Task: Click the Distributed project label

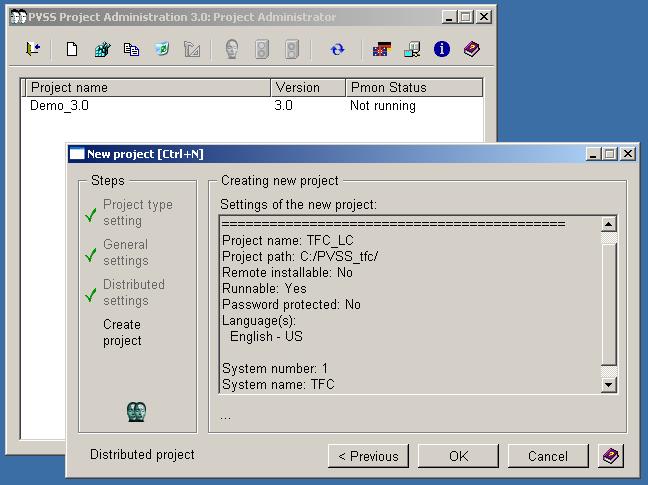Action: click(142, 454)
